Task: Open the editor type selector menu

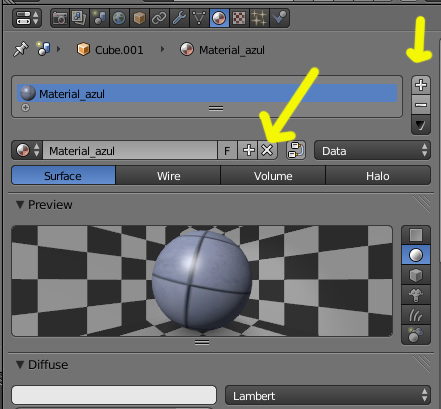Action: pyautogui.click(x=27, y=18)
